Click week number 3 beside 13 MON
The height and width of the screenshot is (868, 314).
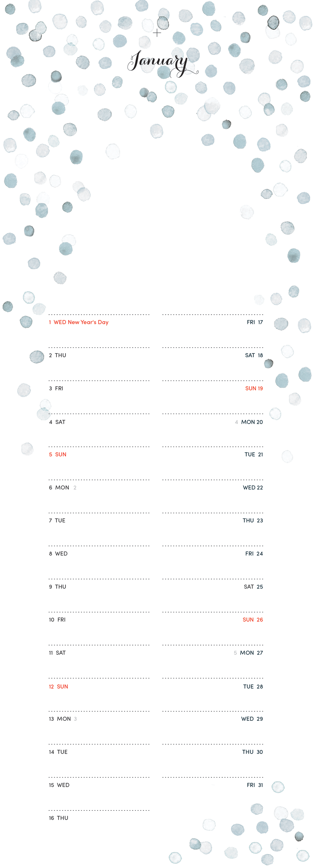click(75, 719)
